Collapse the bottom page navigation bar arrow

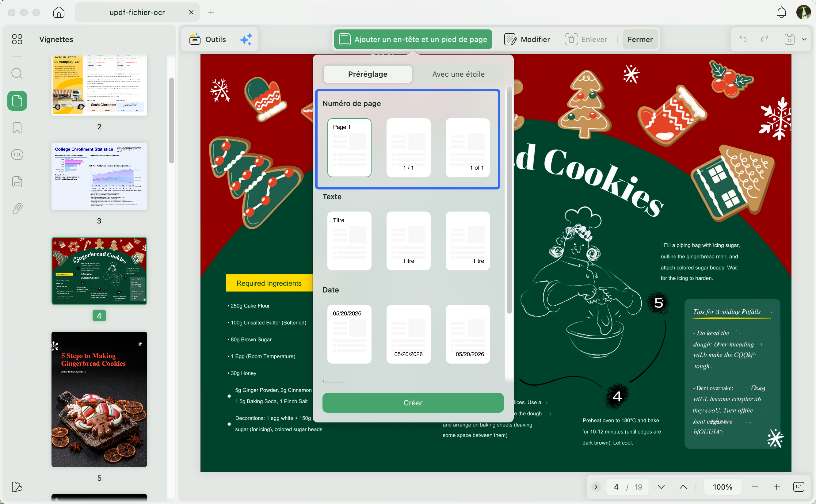coord(596,487)
